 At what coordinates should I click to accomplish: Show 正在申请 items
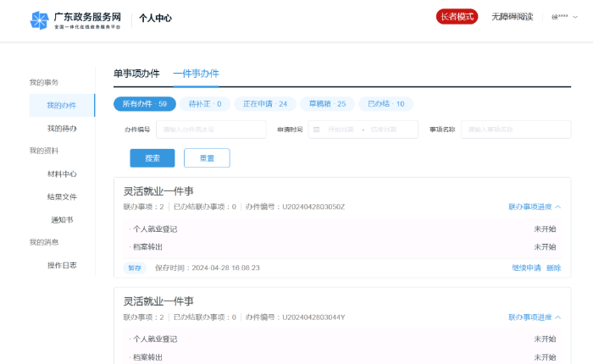tap(265, 104)
